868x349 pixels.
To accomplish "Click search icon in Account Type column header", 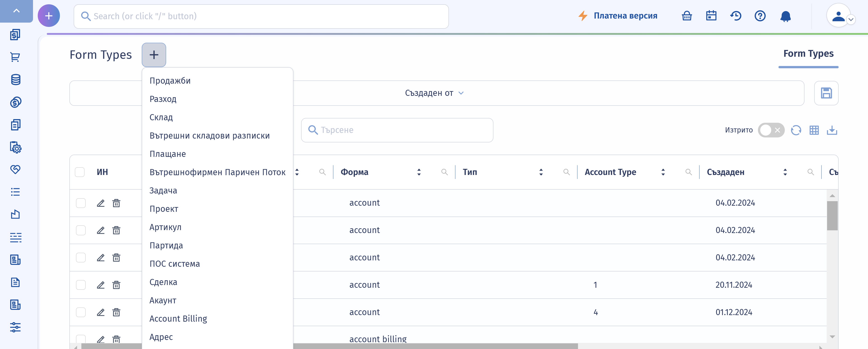I will tap(688, 172).
